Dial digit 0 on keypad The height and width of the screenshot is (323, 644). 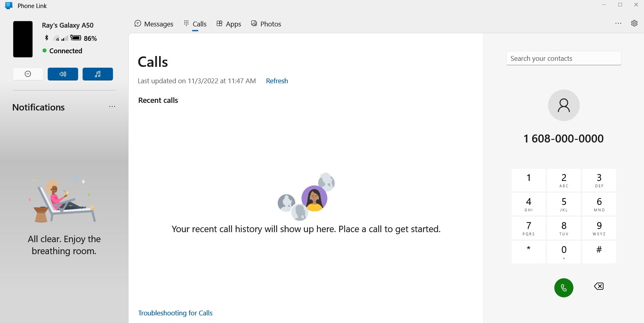point(564,252)
